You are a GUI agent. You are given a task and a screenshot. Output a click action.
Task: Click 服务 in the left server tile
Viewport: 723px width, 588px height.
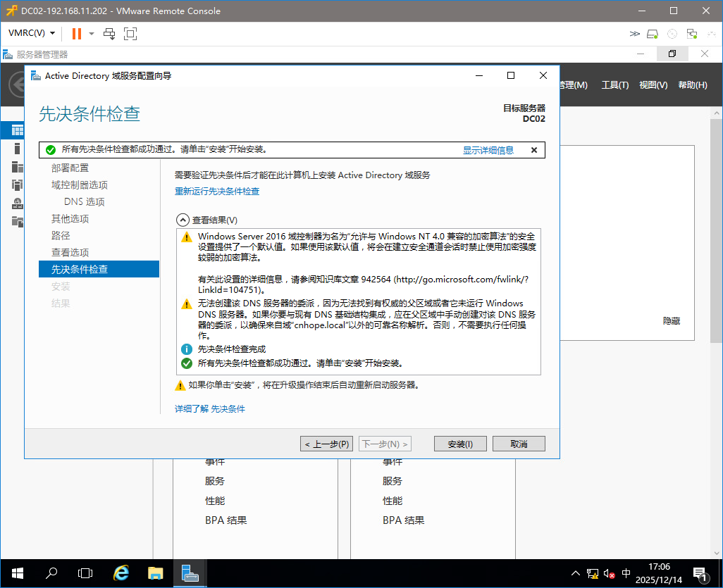215,481
